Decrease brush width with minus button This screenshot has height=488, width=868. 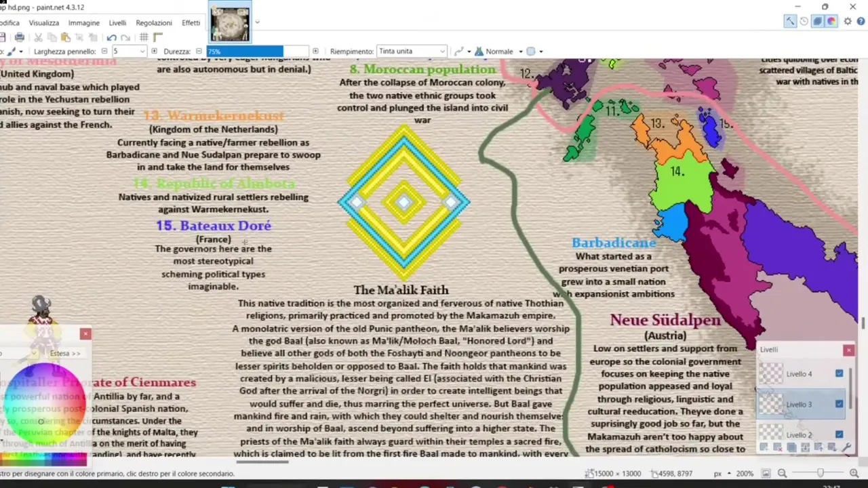click(104, 51)
